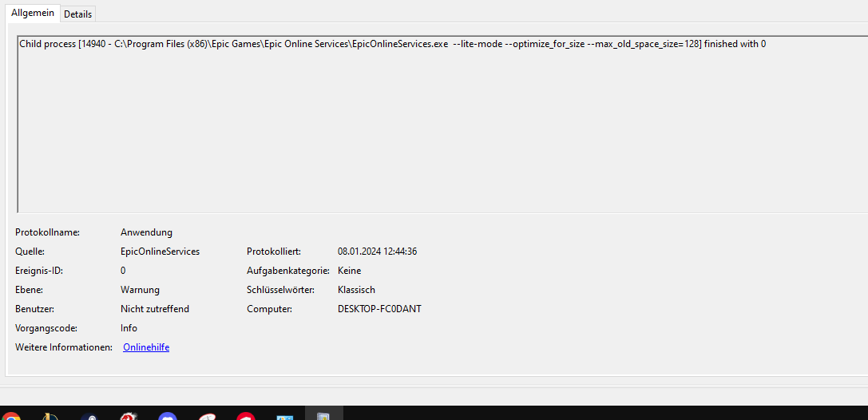Click the Schlüsselwörter value 'Klassisch'

(x=356, y=290)
